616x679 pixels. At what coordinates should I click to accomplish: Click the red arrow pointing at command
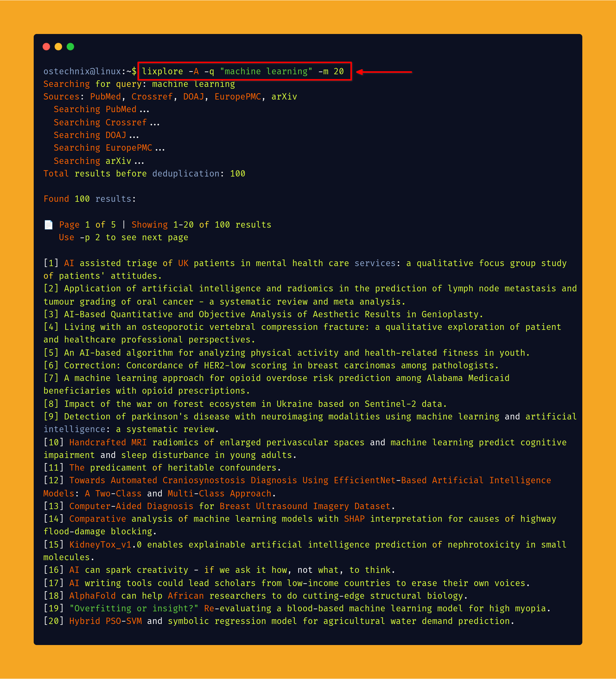[384, 72]
